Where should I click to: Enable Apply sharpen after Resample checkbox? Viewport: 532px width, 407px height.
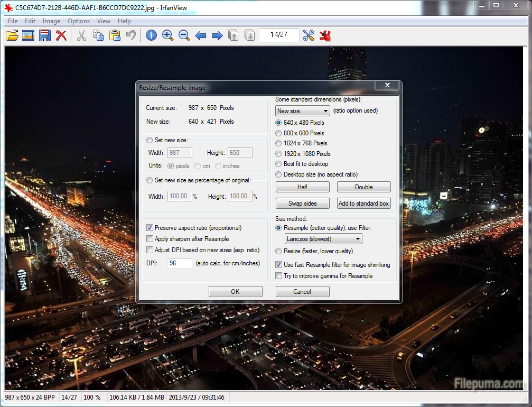coord(150,239)
